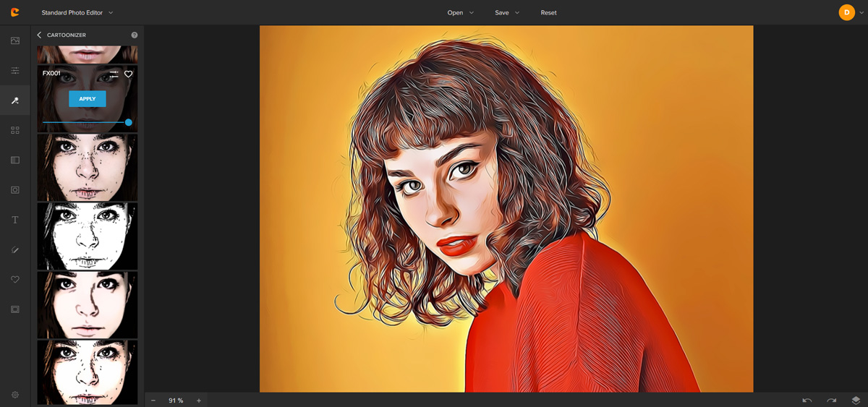Open the image manager sidebar icon
The image size is (868, 407).
pos(14,41)
